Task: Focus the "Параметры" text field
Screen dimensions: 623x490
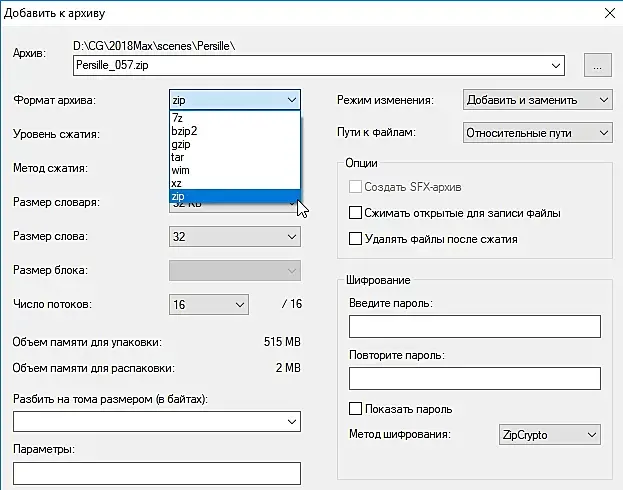Action: (157, 473)
